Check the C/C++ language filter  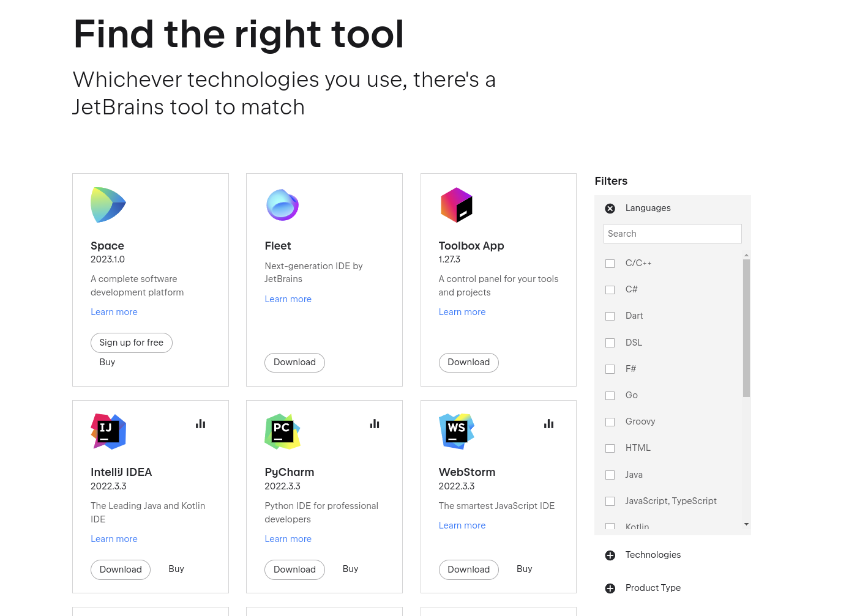coord(610,264)
